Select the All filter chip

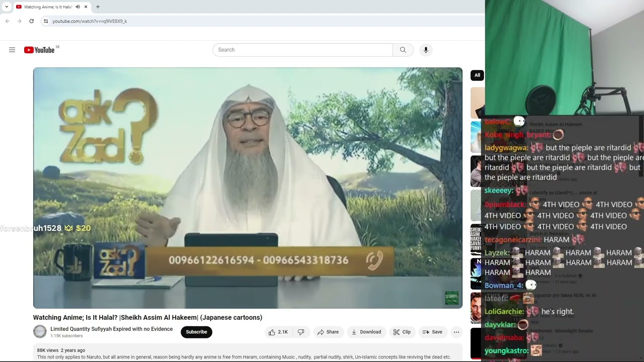(x=477, y=75)
